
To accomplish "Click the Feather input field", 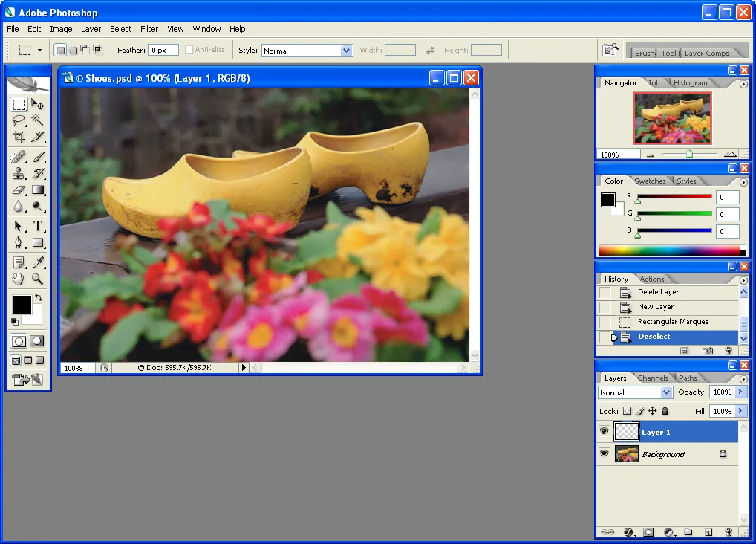I will click(163, 51).
